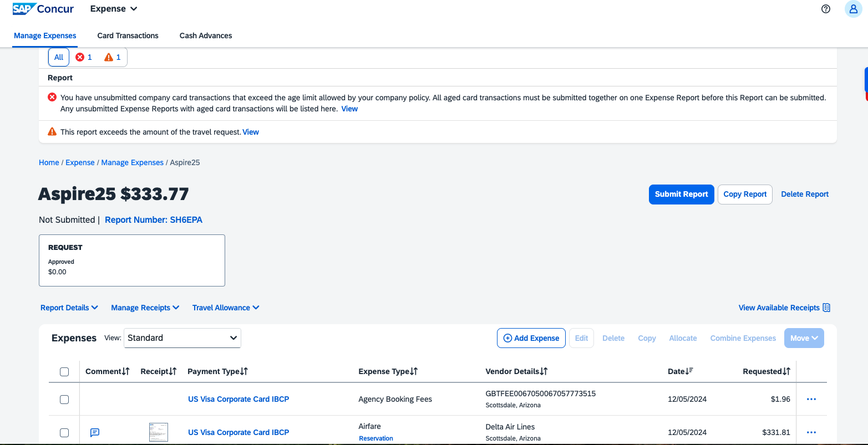
Task: Click the Delete Report link
Action: point(805,194)
